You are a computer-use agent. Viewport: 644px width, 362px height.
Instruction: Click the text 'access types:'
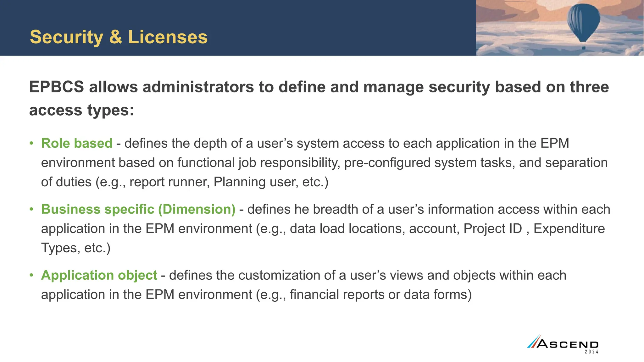click(x=82, y=110)
